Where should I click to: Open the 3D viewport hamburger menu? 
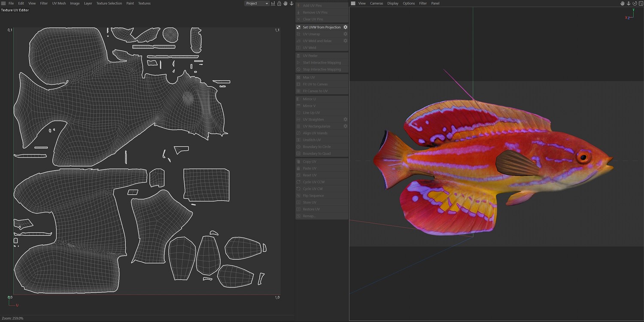[x=353, y=3]
